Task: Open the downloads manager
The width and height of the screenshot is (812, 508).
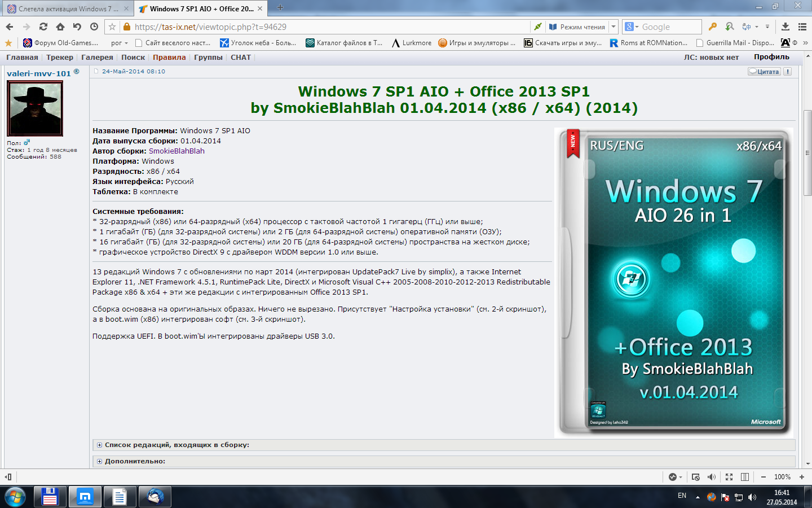Action: pyautogui.click(x=785, y=27)
